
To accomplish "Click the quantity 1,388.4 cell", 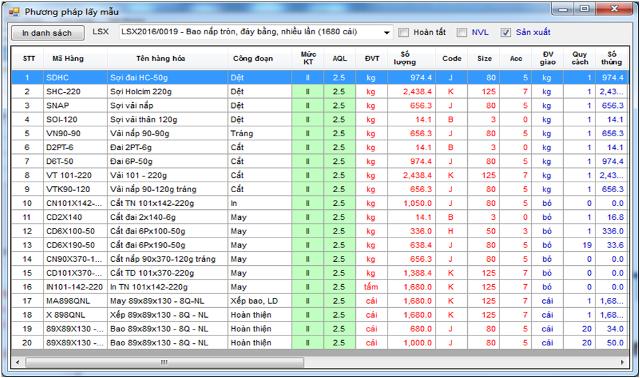I will [411, 273].
